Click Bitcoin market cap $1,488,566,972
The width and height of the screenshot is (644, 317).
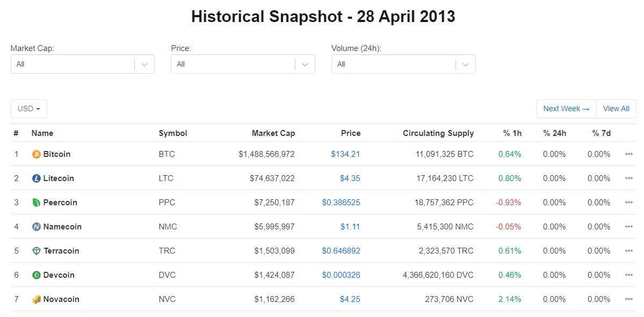(x=266, y=154)
